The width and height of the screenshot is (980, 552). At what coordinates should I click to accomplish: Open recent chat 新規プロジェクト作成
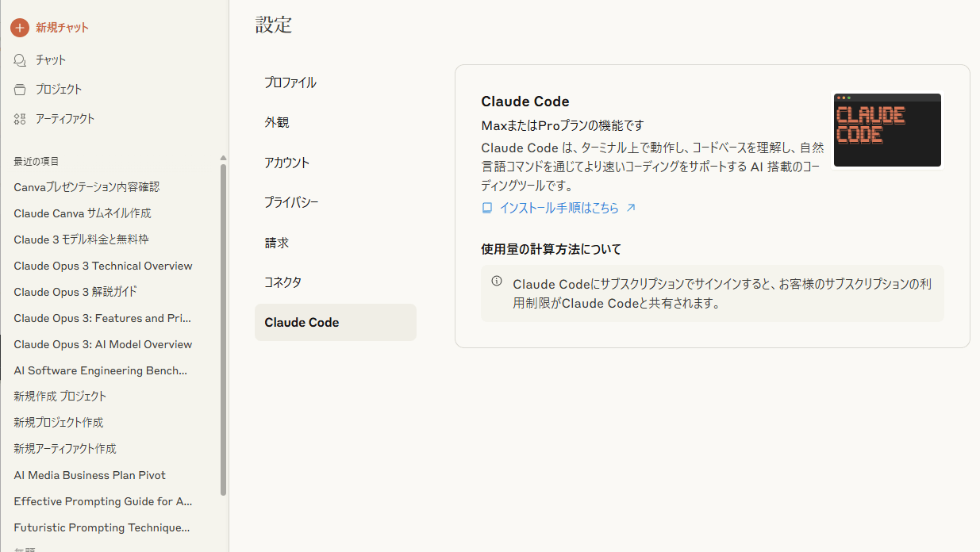pyautogui.click(x=59, y=423)
